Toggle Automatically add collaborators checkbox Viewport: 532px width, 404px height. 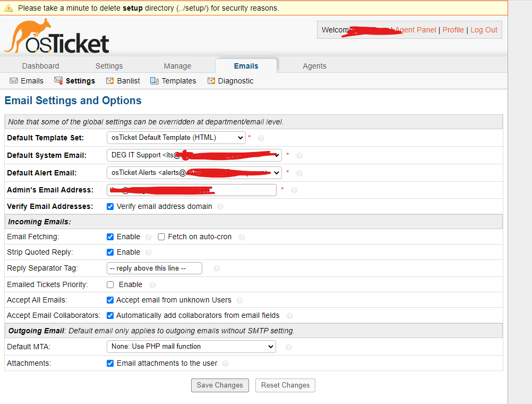(110, 315)
